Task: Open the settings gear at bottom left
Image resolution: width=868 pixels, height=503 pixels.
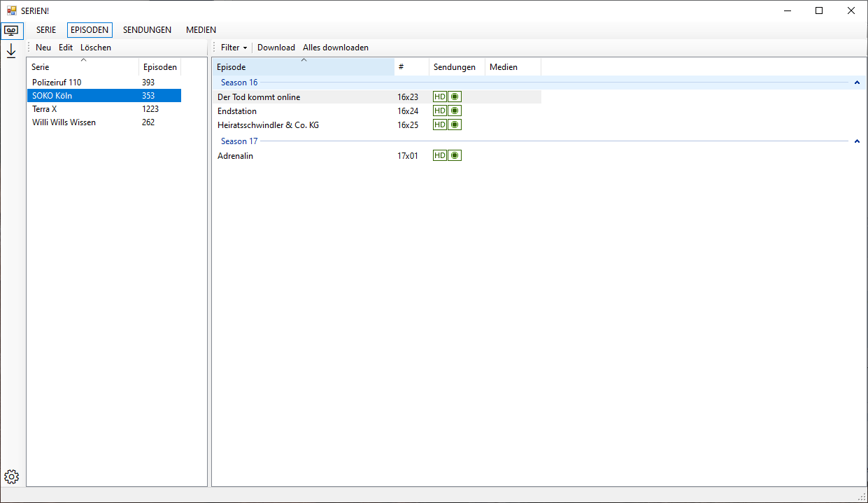Action: [x=11, y=476]
